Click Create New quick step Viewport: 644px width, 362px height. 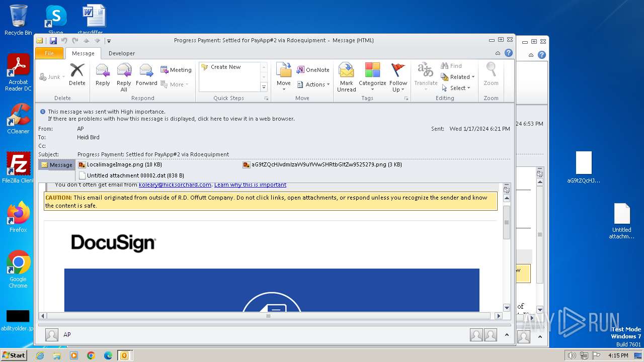225,67
